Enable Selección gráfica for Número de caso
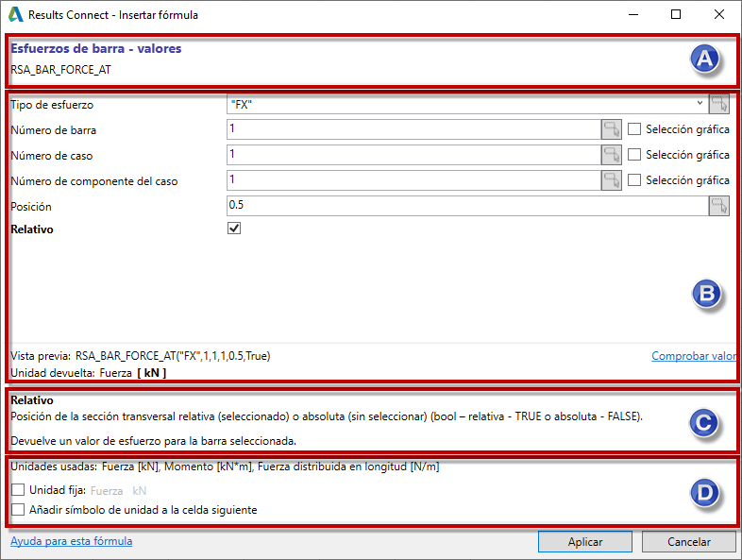 coord(634,155)
